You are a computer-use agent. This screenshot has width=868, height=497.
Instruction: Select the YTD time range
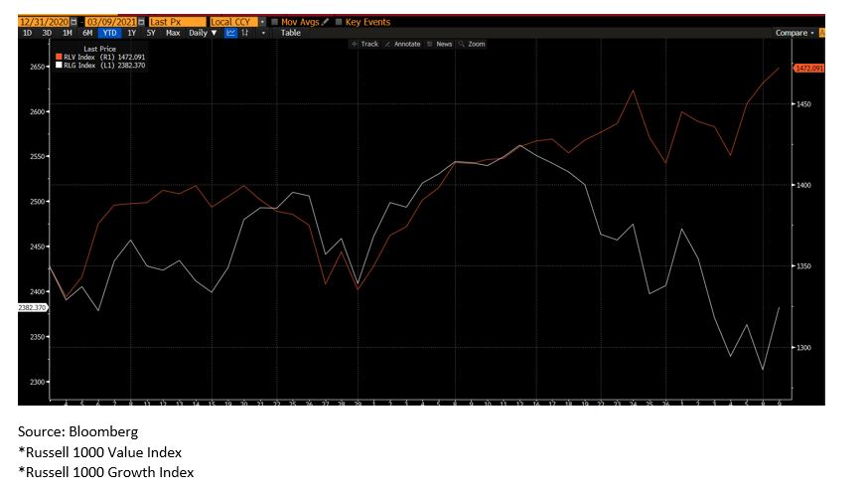pyautogui.click(x=109, y=33)
